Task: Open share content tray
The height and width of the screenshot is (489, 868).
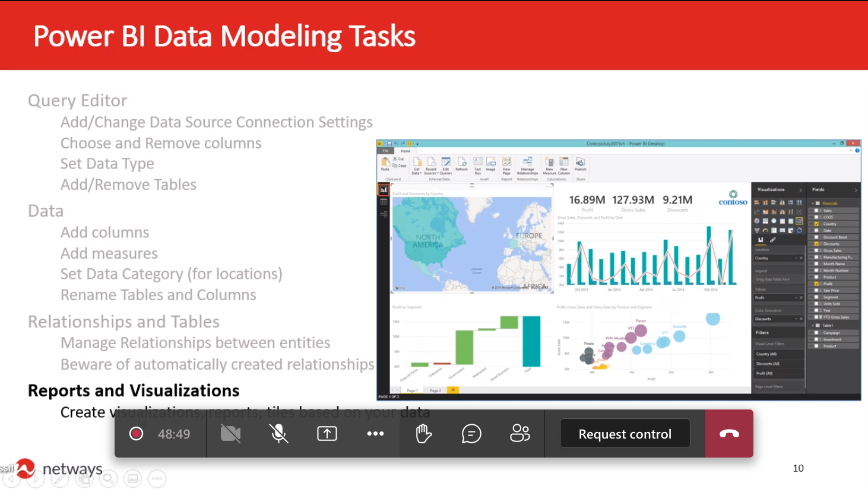Action: tap(327, 434)
